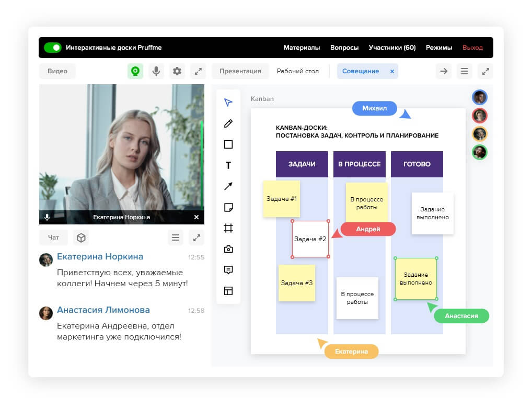Expand the chat panel to fullscreen
This screenshot has width=532, height=407.
point(196,238)
